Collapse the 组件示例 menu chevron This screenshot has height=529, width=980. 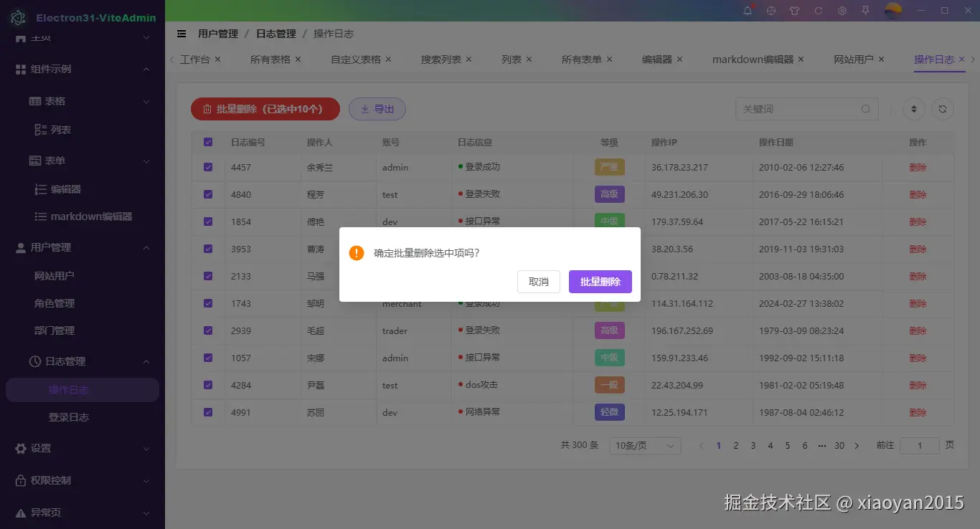coord(146,70)
